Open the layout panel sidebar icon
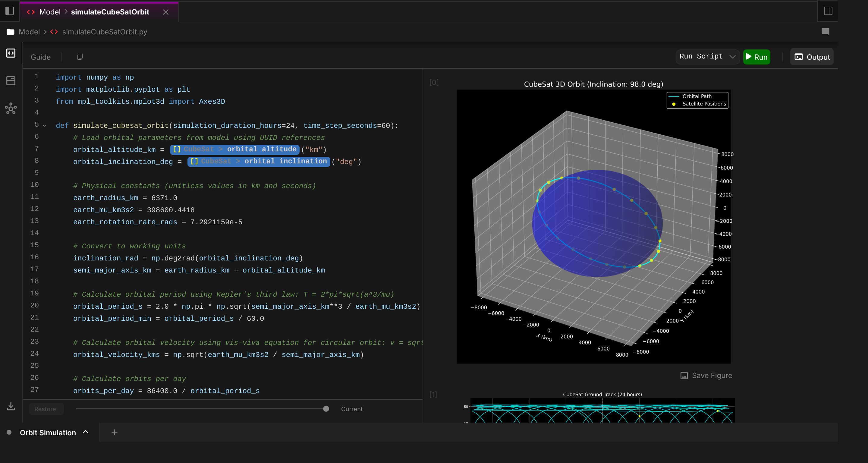 pos(11,81)
